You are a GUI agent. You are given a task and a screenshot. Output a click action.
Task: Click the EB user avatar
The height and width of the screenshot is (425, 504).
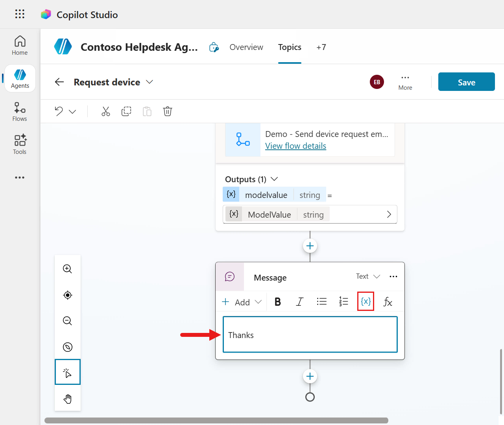(x=377, y=82)
